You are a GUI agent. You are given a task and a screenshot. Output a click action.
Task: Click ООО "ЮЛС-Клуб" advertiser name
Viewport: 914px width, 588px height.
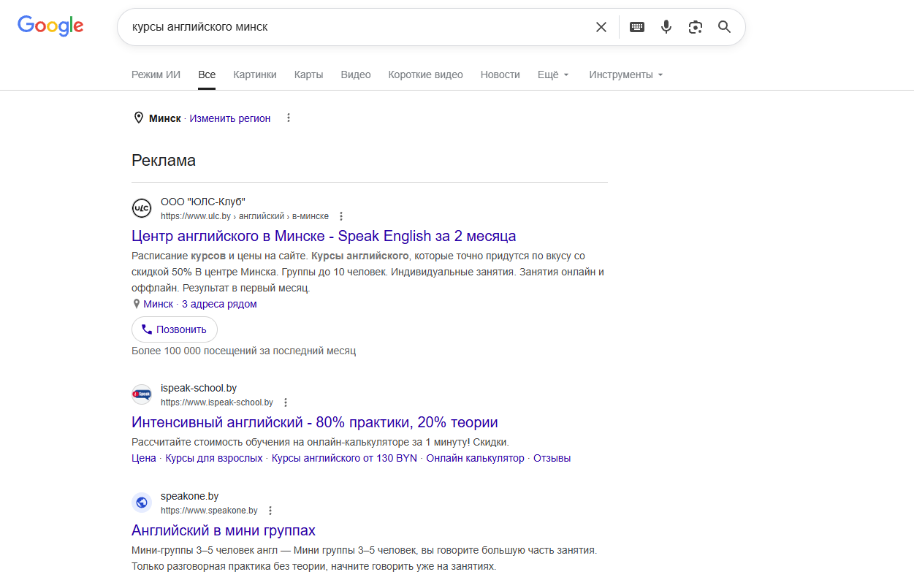tap(203, 202)
